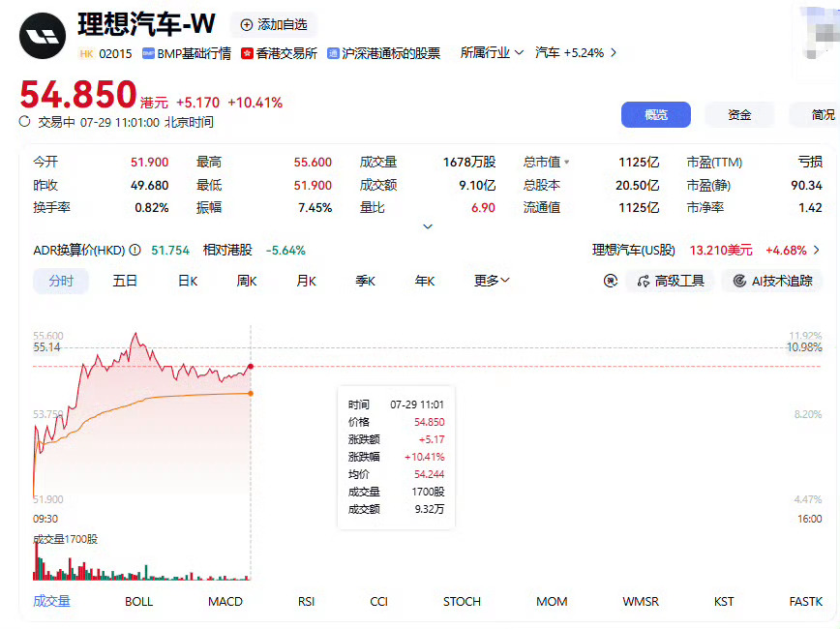Select FASTK indicator
This screenshot has height=629, width=840.
coord(806,601)
